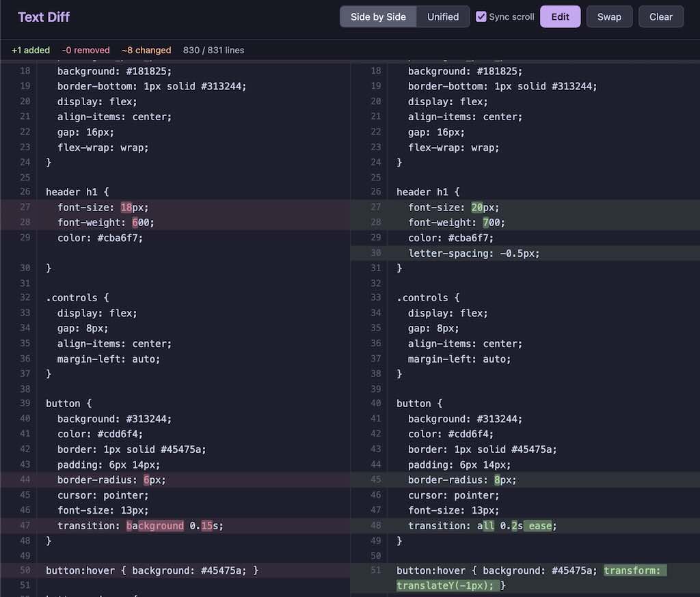Swap the left and right texts
This screenshot has height=597, width=700.
tap(609, 17)
